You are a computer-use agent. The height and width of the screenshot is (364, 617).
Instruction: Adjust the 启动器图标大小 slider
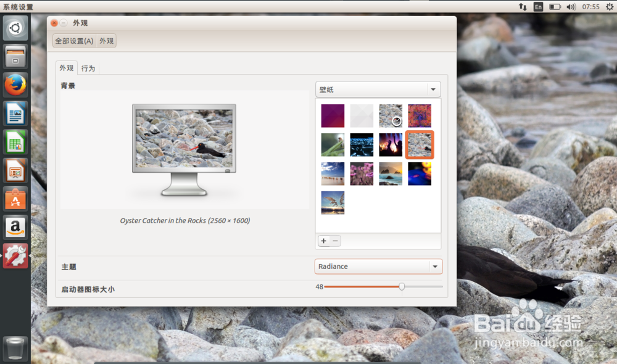pyautogui.click(x=402, y=286)
